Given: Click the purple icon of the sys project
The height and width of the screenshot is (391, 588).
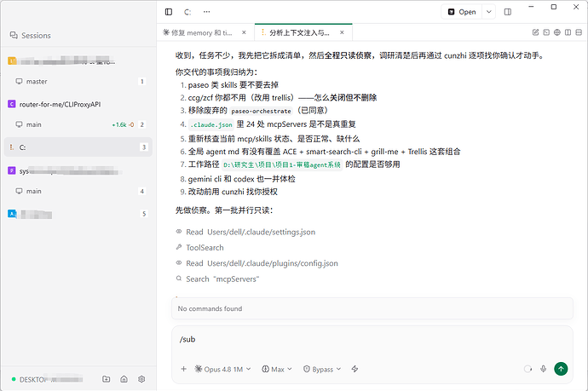Looking at the screenshot, I should click(x=12, y=171).
